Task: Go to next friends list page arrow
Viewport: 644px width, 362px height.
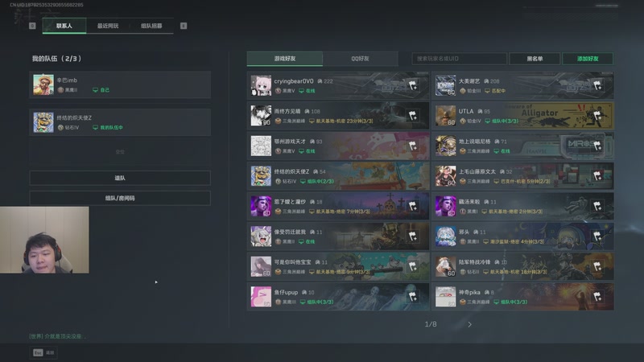Action: tap(469, 324)
